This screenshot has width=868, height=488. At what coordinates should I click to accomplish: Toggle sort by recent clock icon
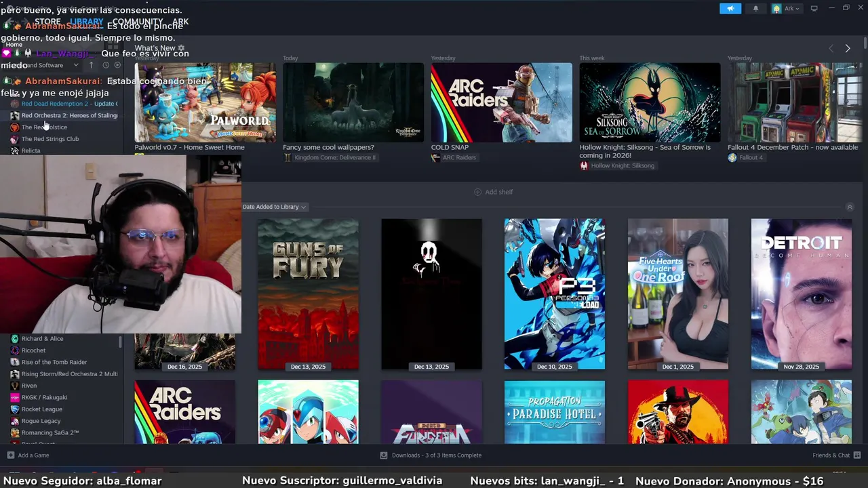coord(106,65)
